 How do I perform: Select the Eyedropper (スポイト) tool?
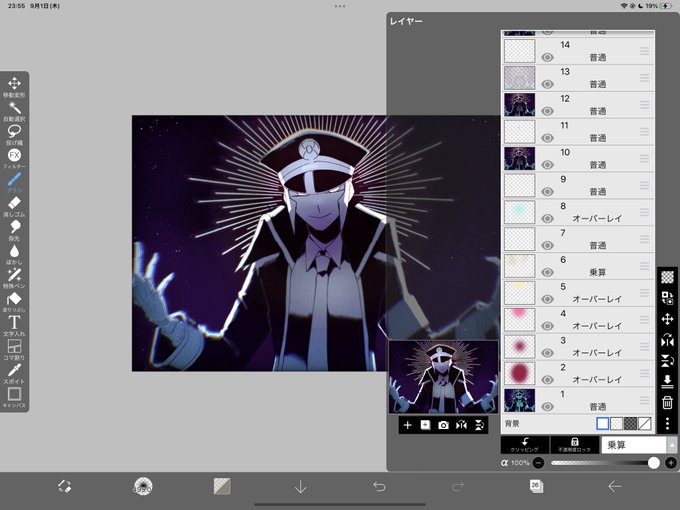[x=14, y=373]
